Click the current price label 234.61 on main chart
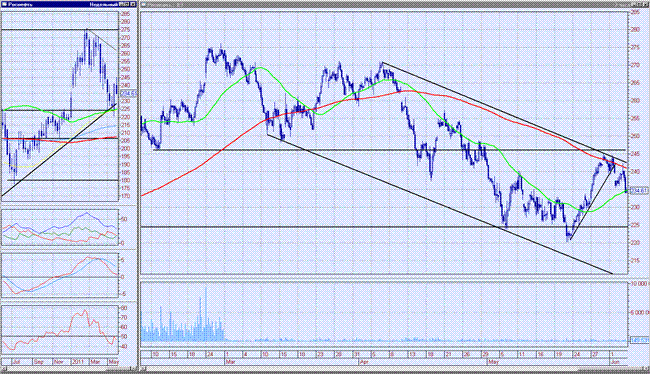Image resolution: width=650 pixels, height=374 pixels. 639,190
